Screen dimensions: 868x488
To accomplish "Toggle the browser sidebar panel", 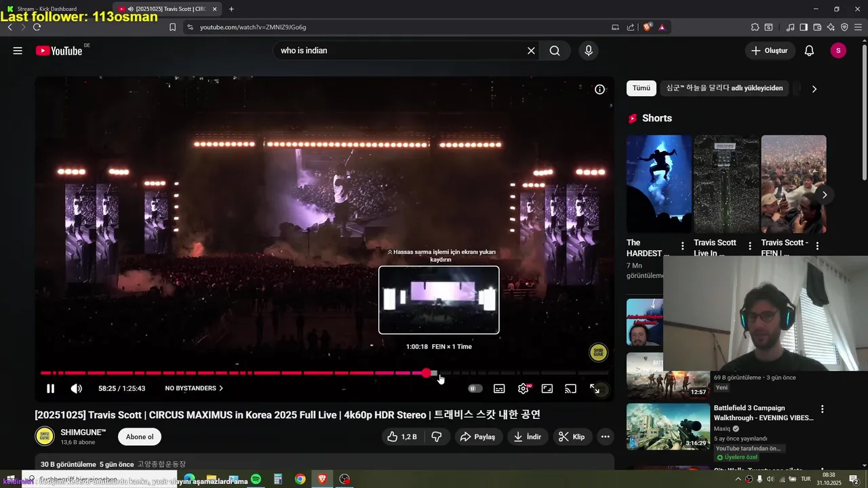I will pos(804,27).
